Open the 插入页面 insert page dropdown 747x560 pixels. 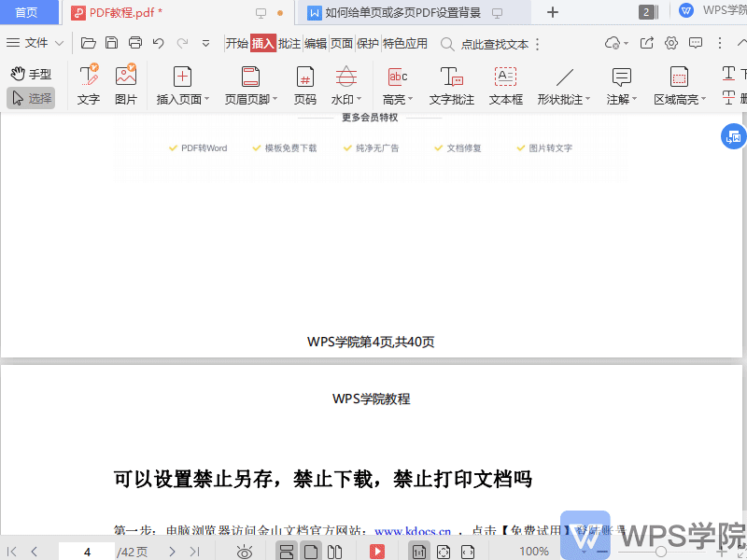point(182,85)
